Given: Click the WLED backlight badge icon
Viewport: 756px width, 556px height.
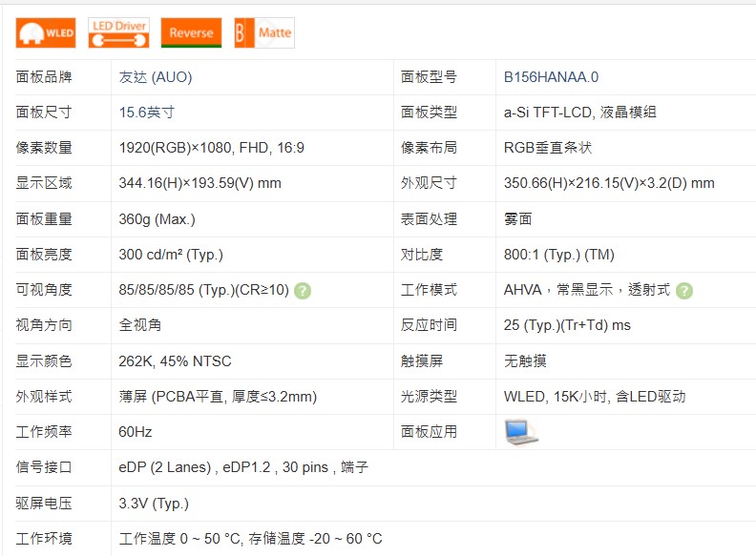Looking at the screenshot, I should click(46, 32).
